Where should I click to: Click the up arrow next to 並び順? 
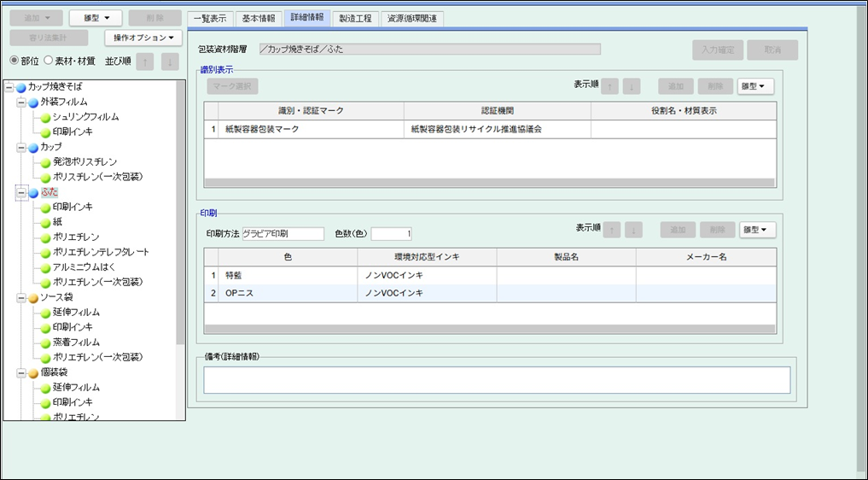click(146, 61)
